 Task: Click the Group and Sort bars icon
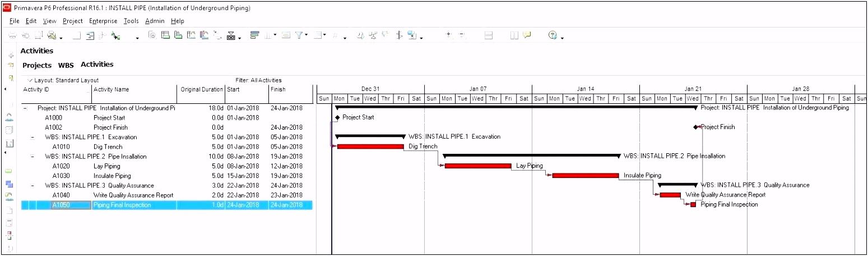pyautogui.click(x=254, y=35)
